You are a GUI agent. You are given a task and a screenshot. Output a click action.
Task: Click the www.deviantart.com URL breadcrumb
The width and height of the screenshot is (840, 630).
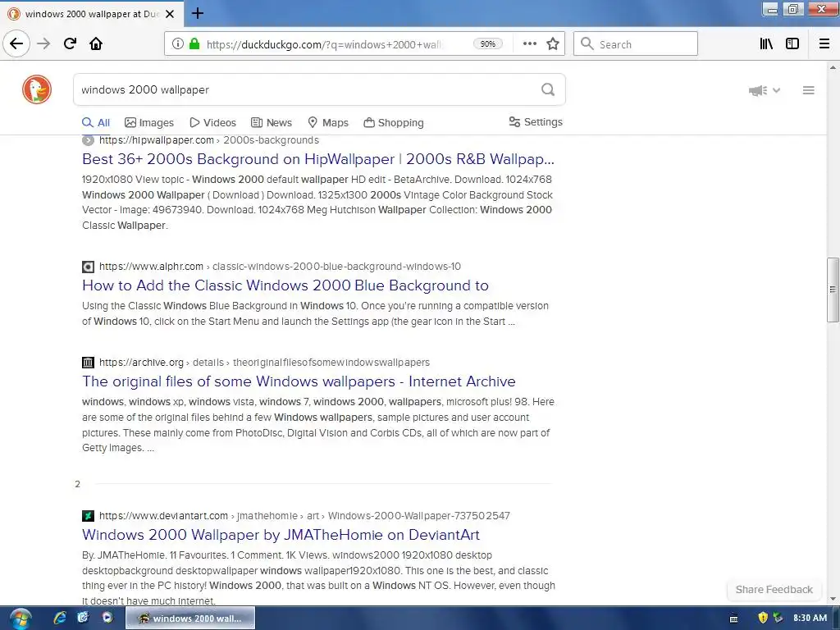(304, 516)
